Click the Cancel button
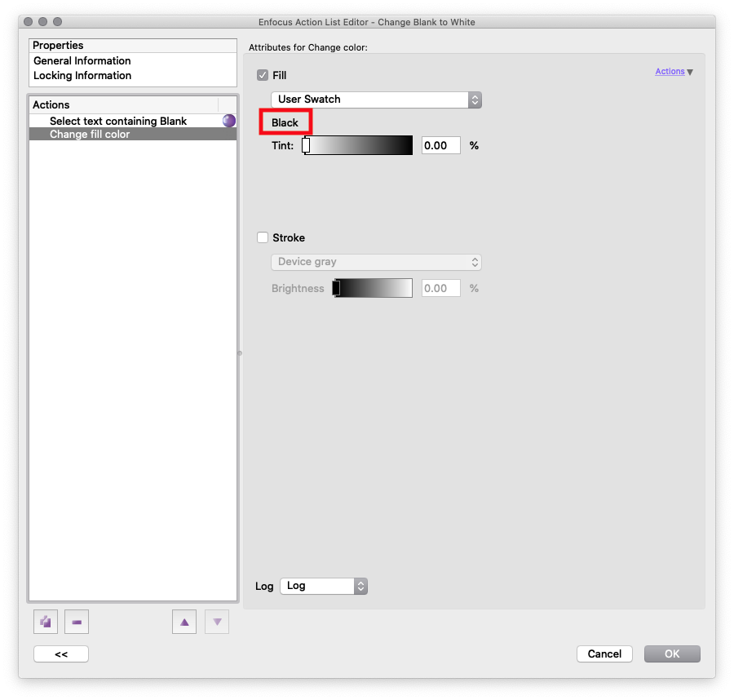Image resolution: width=734 pixels, height=700 pixels. [604, 653]
